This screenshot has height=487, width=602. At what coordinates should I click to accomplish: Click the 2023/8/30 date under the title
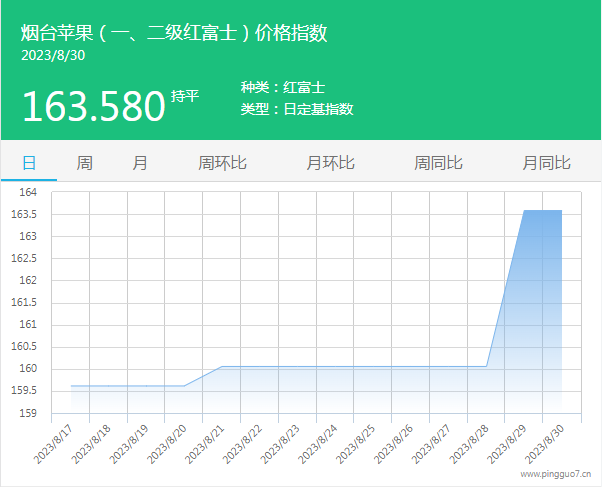[53, 55]
